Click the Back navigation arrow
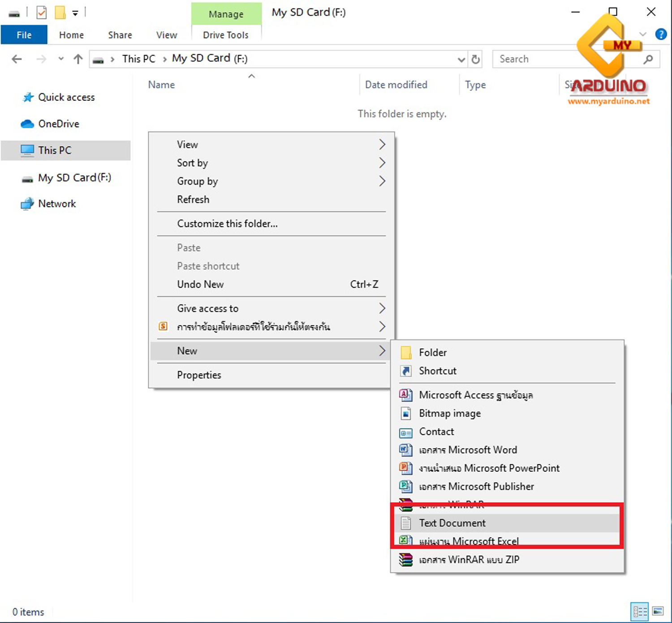 pos(17,59)
